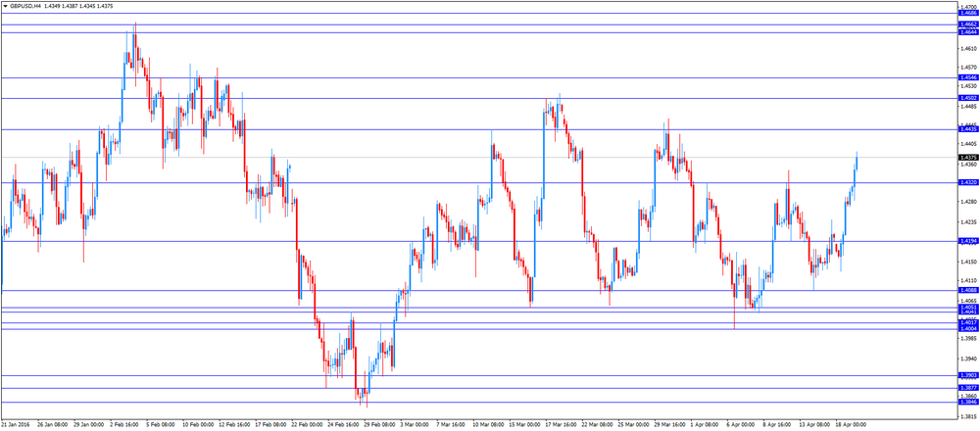Click the 25 Mar 00:00 time axis label

point(632,423)
